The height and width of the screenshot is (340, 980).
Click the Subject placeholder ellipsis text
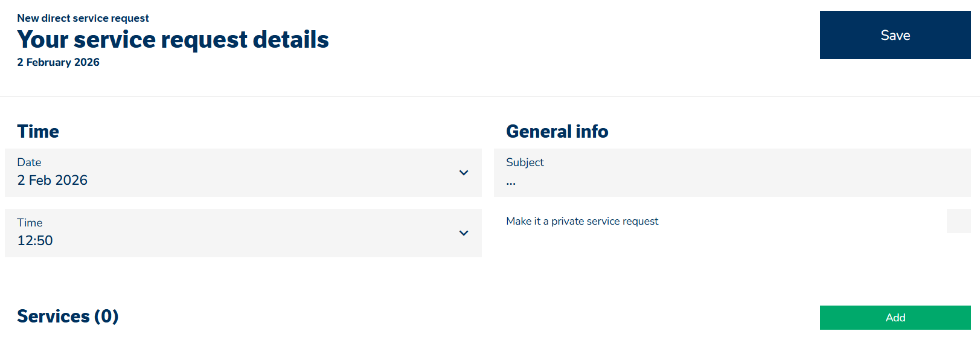511,182
